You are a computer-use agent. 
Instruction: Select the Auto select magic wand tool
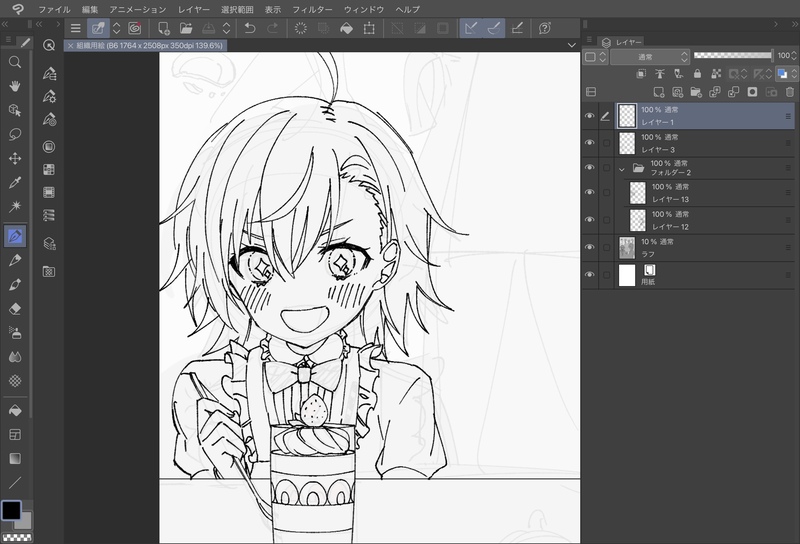(x=15, y=206)
